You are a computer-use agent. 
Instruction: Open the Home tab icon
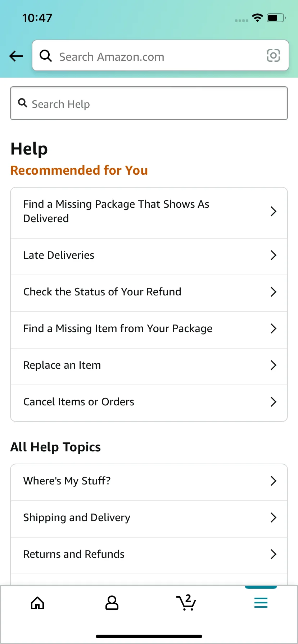[x=37, y=603]
